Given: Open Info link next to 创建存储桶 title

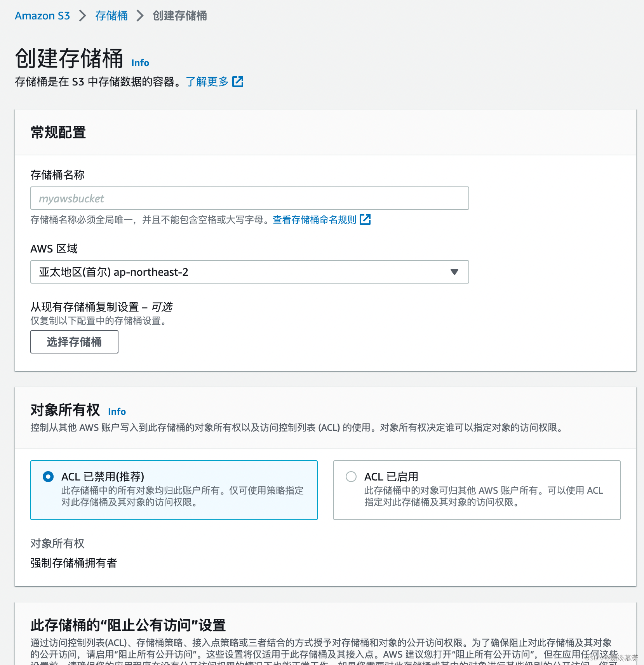Looking at the screenshot, I should [140, 63].
